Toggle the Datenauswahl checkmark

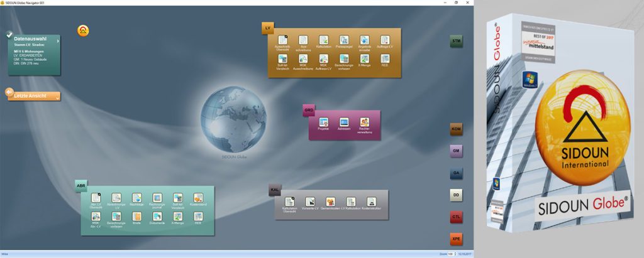(x=9, y=35)
